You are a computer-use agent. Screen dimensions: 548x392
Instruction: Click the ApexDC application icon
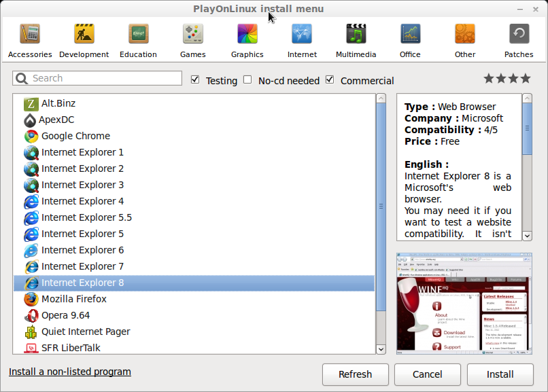[x=30, y=120]
